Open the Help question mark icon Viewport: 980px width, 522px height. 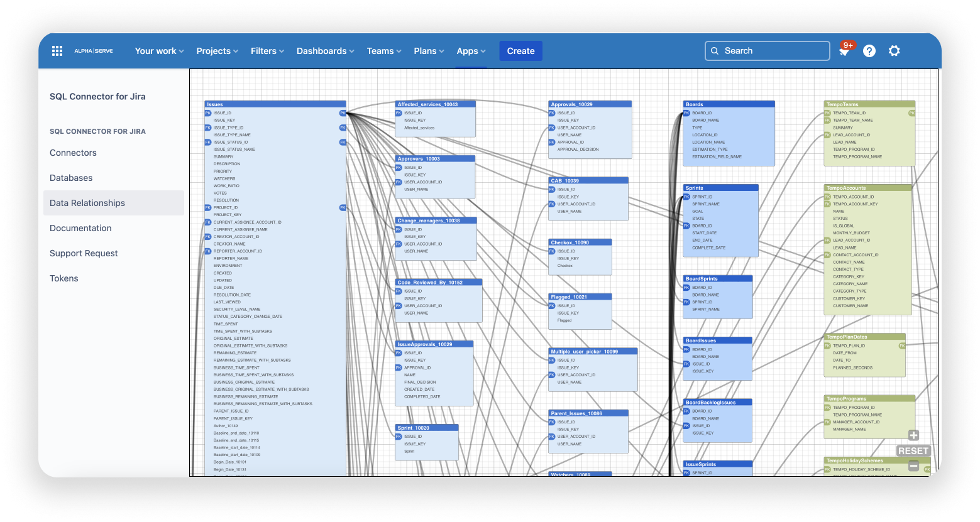click(x=869, y=51)
